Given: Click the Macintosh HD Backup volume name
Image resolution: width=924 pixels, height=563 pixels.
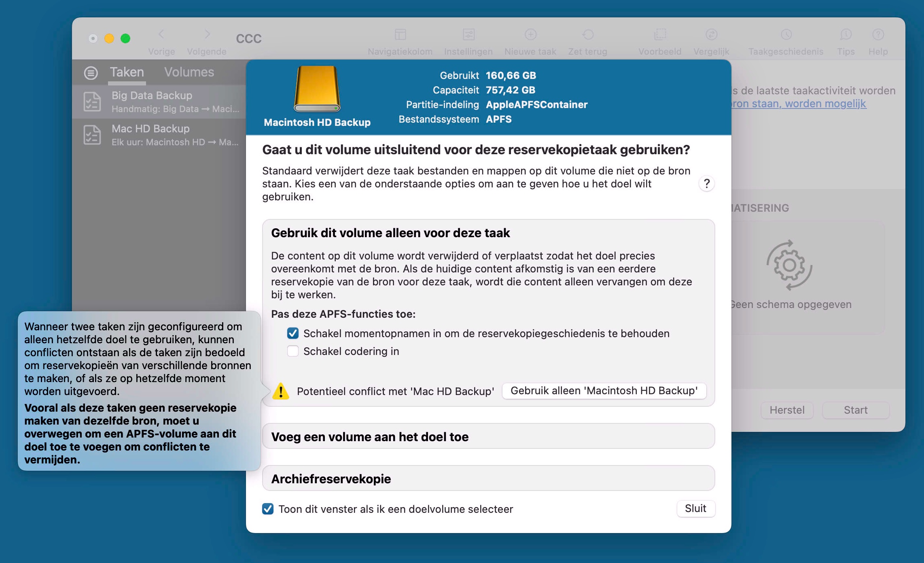Looking at the screenshot, I should [317, 122].
